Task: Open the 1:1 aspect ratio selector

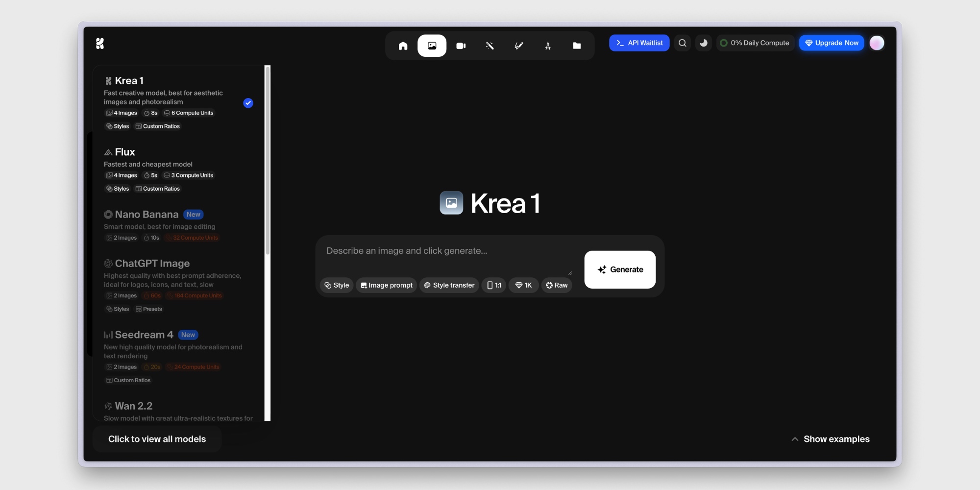Action: tap(494, 285)
